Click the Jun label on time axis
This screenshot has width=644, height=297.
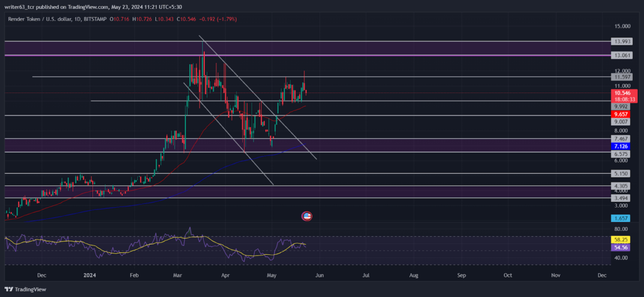point(318,275)
